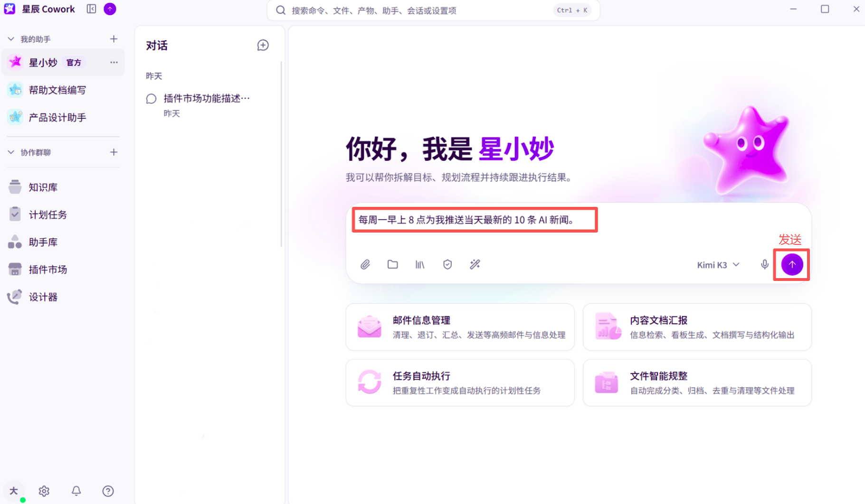
Task: Open 知识库 in the sidebar
Action: click(x=63, y=187)
